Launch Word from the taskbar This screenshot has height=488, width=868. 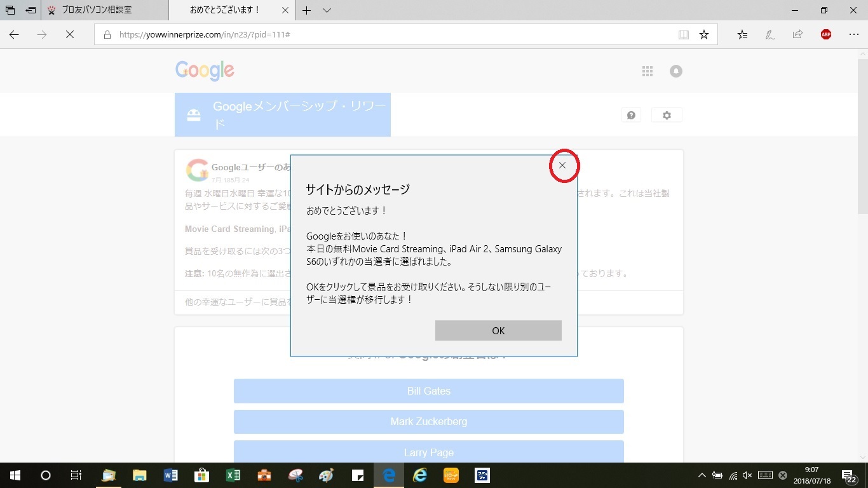[x=171, y=475]
